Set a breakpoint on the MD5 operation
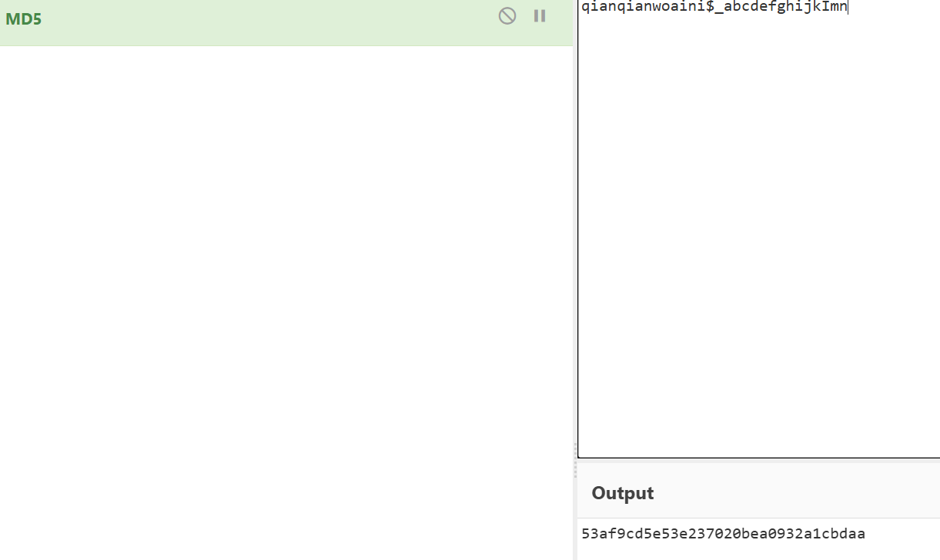This screenshot has height=560, width=940. point(540,15)
